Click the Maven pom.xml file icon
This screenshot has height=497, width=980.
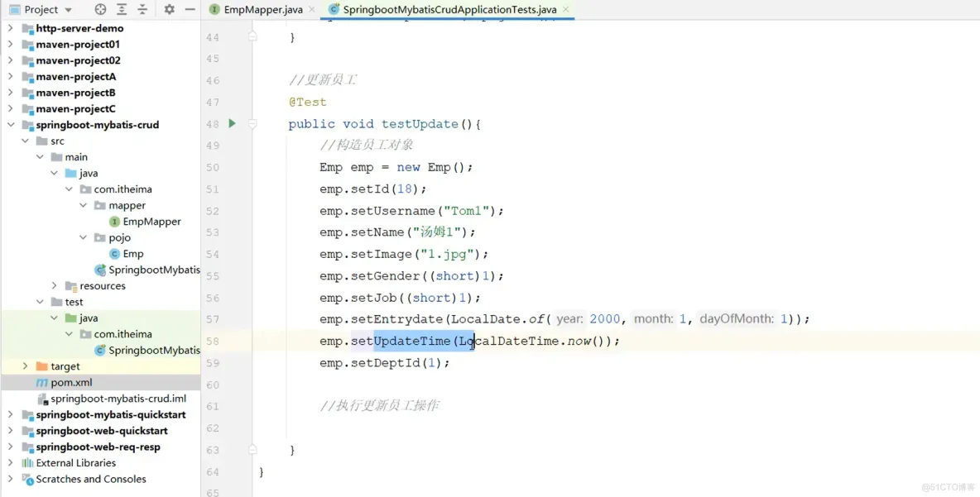pyautogui.click(x=42, y=382)
